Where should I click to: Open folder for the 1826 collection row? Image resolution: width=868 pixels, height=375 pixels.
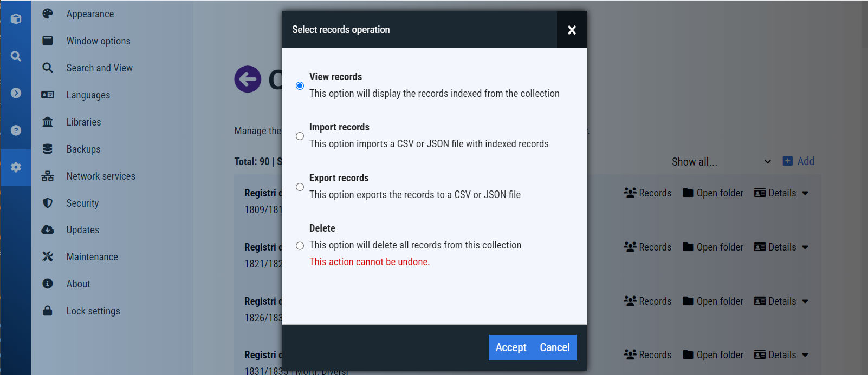(x=713, y=301)
